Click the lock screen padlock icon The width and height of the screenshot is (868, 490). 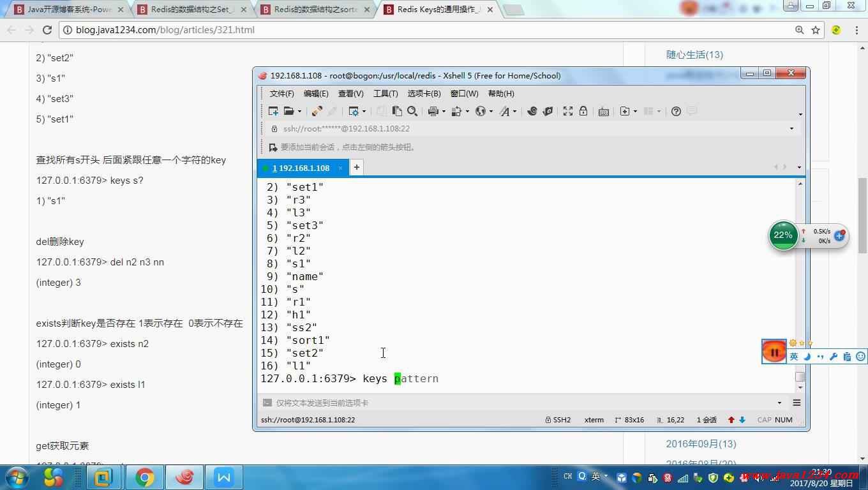point(583,111)
